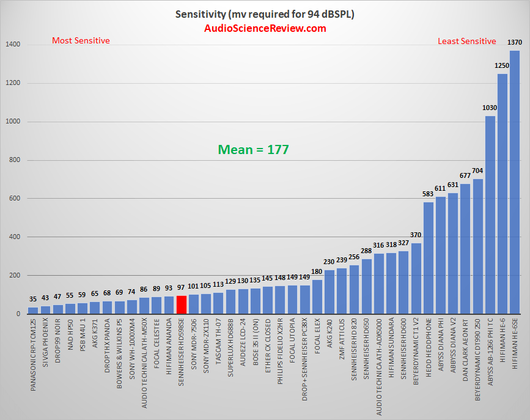
Task: Click the "TASCAM TH-07" axis label
Action: (219, 341)
